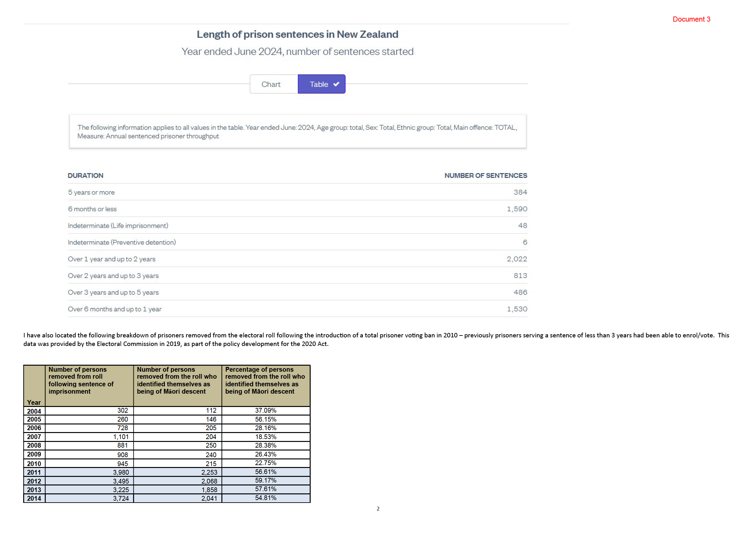756x535 pixels.
Task: Click year cell 2014
Action: pos(34,498)
